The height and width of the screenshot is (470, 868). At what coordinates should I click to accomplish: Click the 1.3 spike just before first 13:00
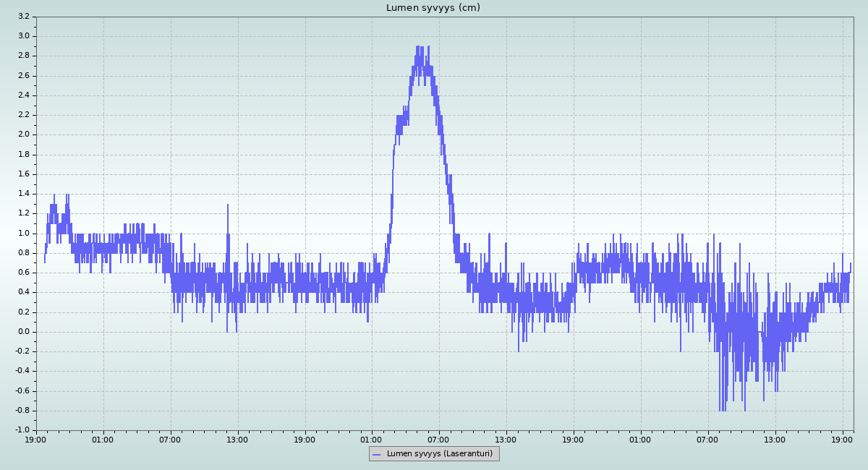pyautogui.click(x=228, y=205)
